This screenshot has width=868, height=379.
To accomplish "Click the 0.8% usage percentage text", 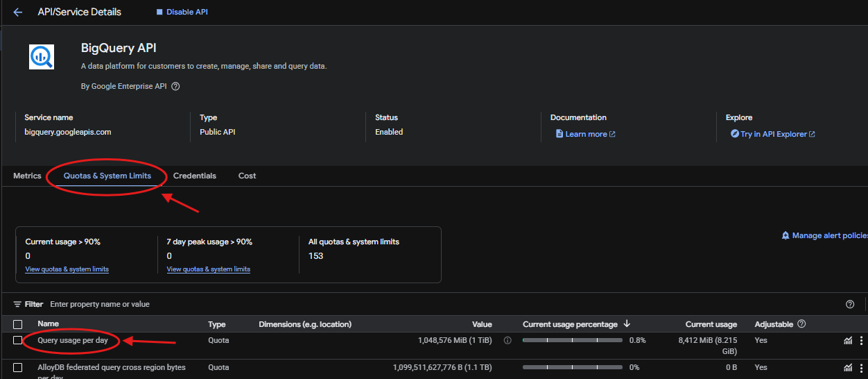I will 638,341.
